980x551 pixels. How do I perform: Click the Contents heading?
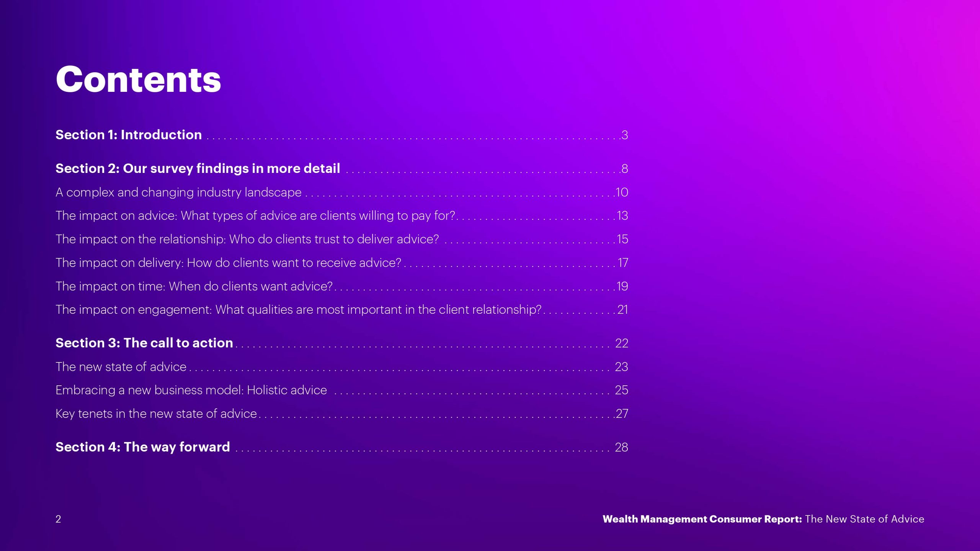(138, 79)
